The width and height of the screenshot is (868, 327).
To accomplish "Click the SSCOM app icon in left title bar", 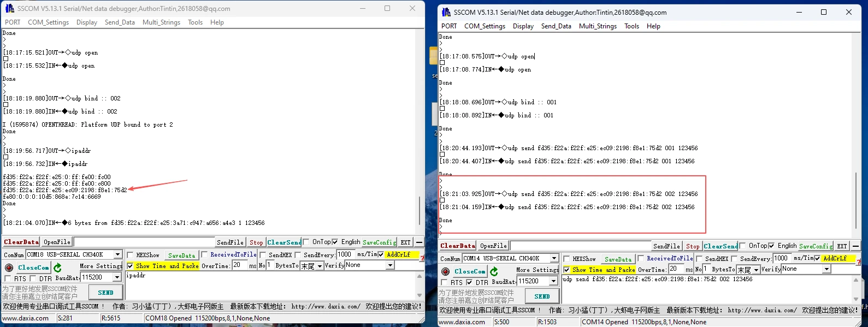I will 9,8.
